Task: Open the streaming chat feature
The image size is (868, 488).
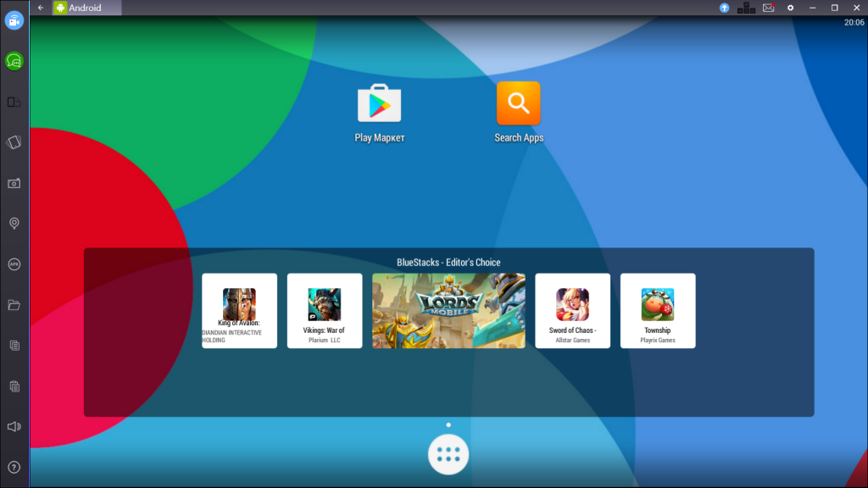Action: [13, 61]
